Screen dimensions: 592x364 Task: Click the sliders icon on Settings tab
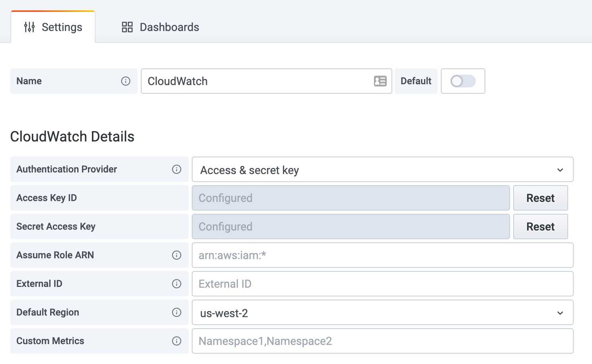click(29, 27)
